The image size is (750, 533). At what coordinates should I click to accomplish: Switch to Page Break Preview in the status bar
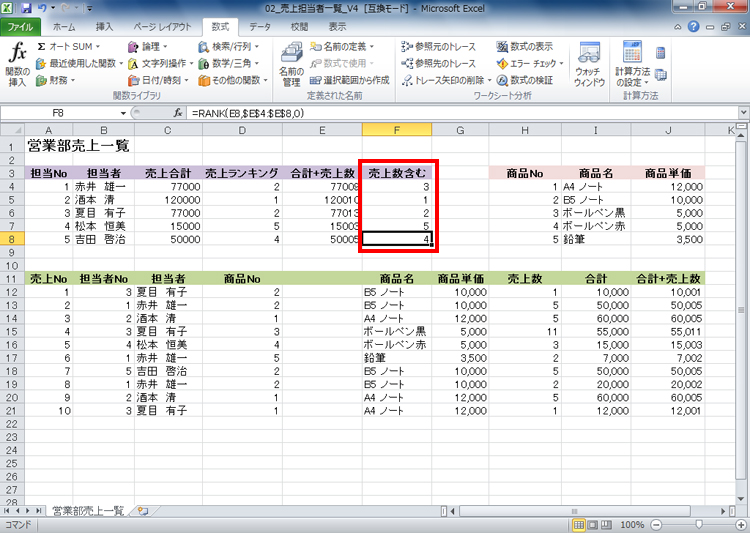(x=606, y=525)
